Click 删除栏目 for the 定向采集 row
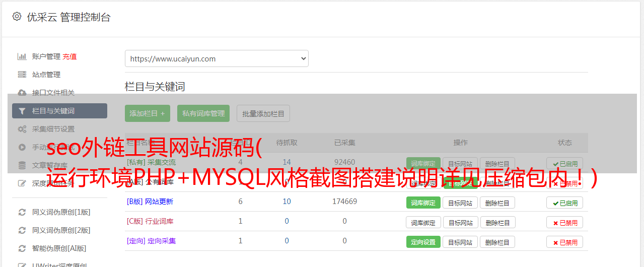Screen dimensions: 644x267 click(497, 242)
